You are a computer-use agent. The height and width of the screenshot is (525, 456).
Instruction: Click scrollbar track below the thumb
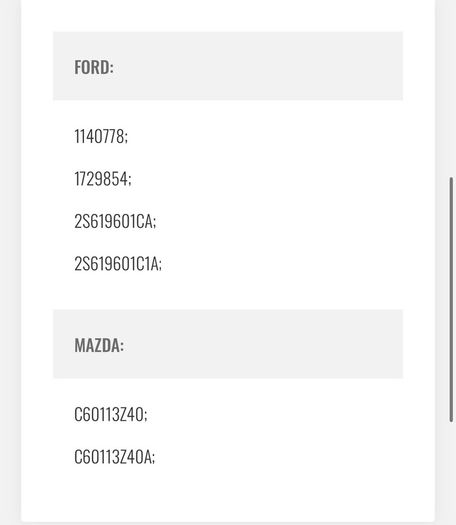[451, 472]
